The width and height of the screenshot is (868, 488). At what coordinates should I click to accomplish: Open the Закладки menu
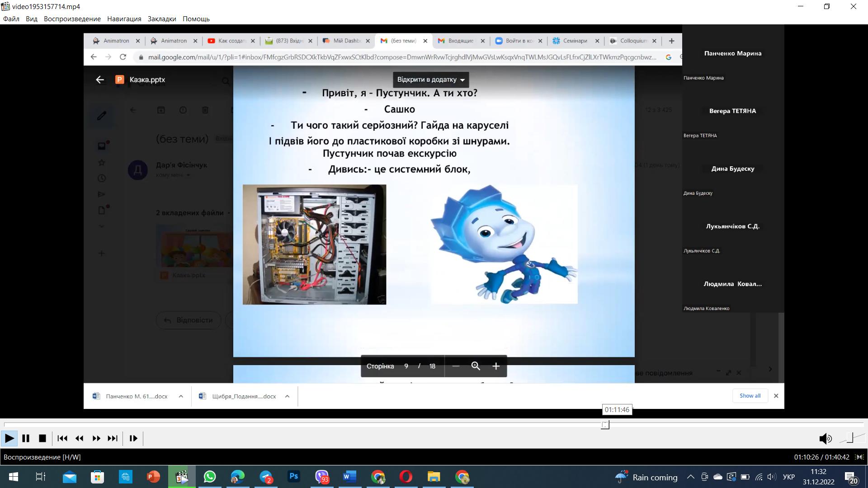pos(162,19)
